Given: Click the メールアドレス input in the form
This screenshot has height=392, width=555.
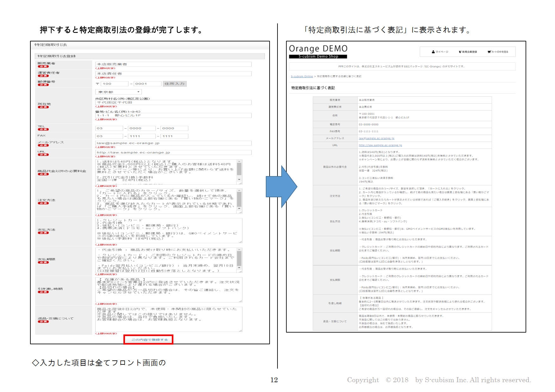Looking at the screenshot, I should (x=173, y=143).
